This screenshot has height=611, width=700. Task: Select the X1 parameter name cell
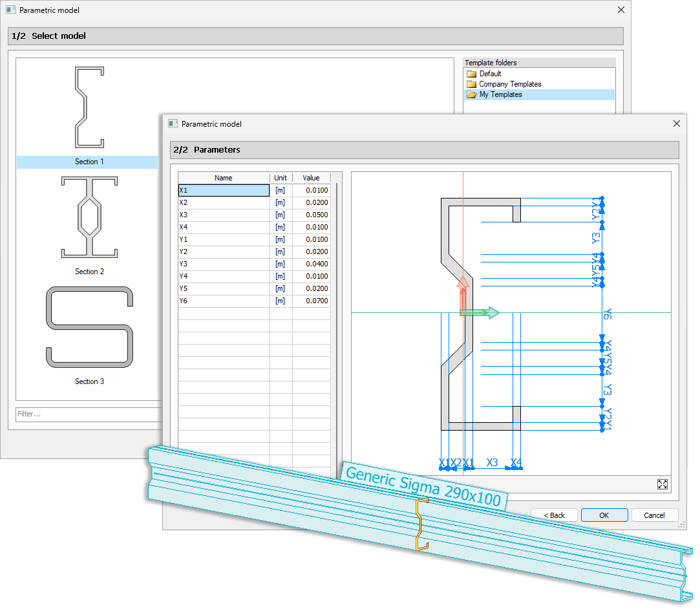pyautogui.click(x=224, y=191)
